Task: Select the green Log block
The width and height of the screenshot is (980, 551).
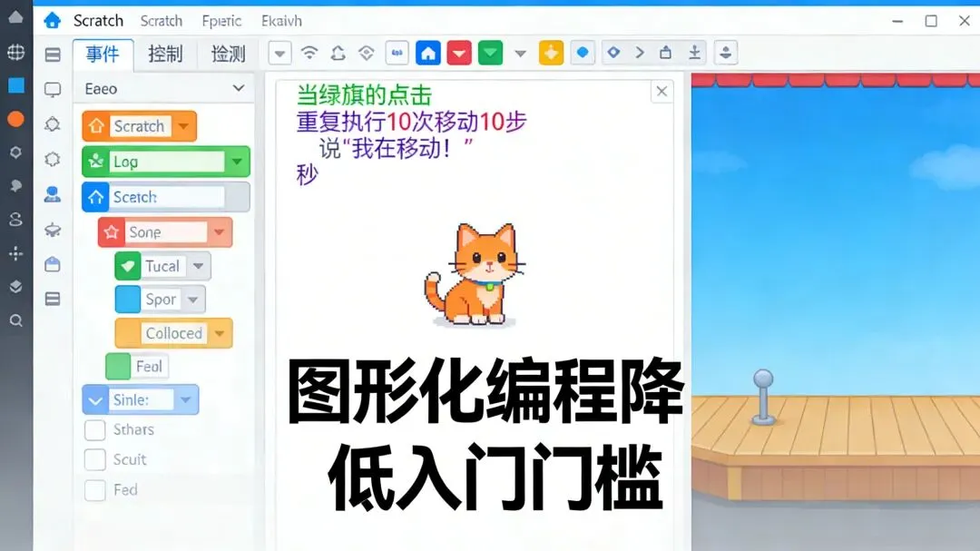Action: (166, 162)
